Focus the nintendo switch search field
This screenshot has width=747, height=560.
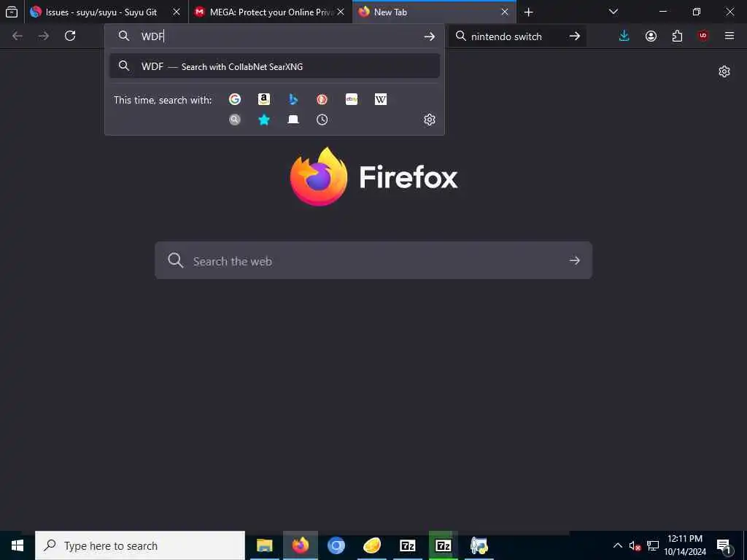point(517,36)
